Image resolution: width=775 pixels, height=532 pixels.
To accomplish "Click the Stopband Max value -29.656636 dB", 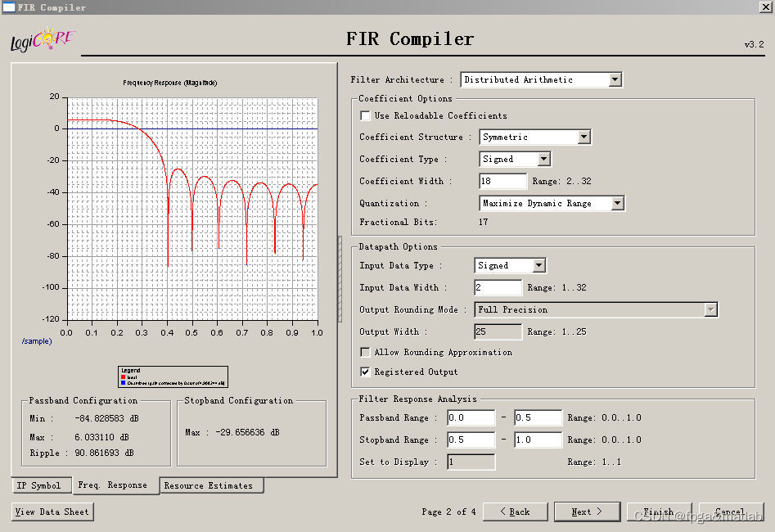I will click(x=248, y=432).
